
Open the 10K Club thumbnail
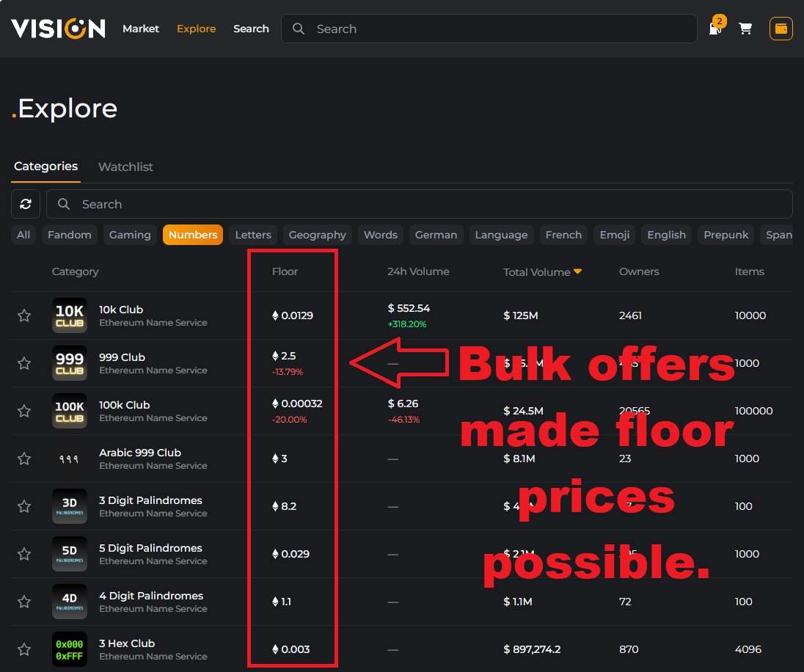[x=70, y=315]
